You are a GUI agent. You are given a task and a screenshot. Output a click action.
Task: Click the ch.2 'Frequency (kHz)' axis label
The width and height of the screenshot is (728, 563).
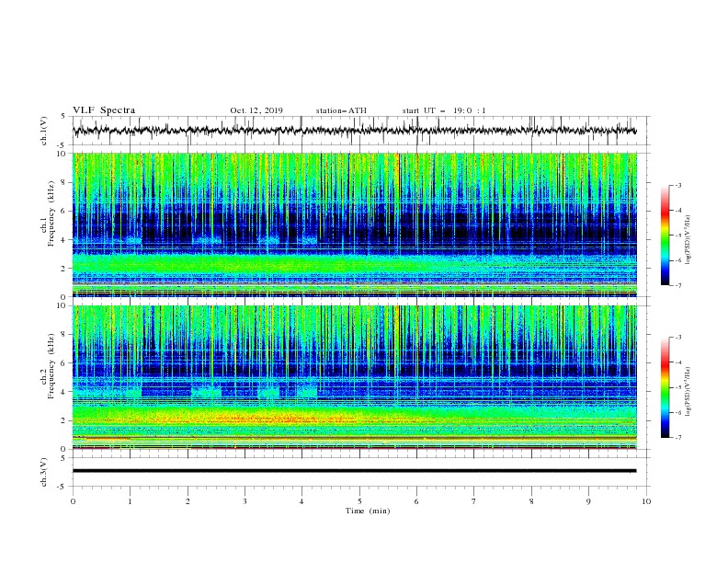(51, 366)
